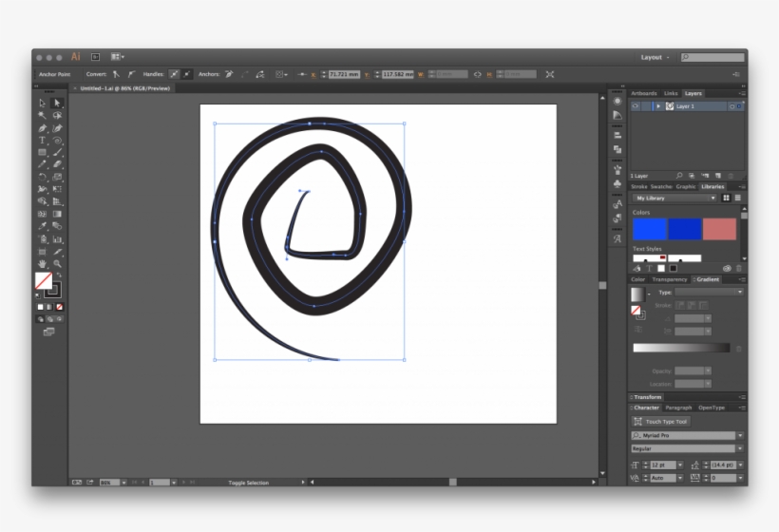Set fill to None in toolbox
This screenshot has height=532, width=779.
[60, 307]
